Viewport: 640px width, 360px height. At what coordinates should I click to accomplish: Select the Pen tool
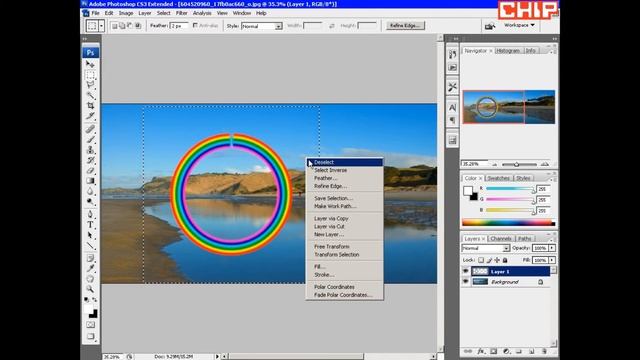click(90, 214)
